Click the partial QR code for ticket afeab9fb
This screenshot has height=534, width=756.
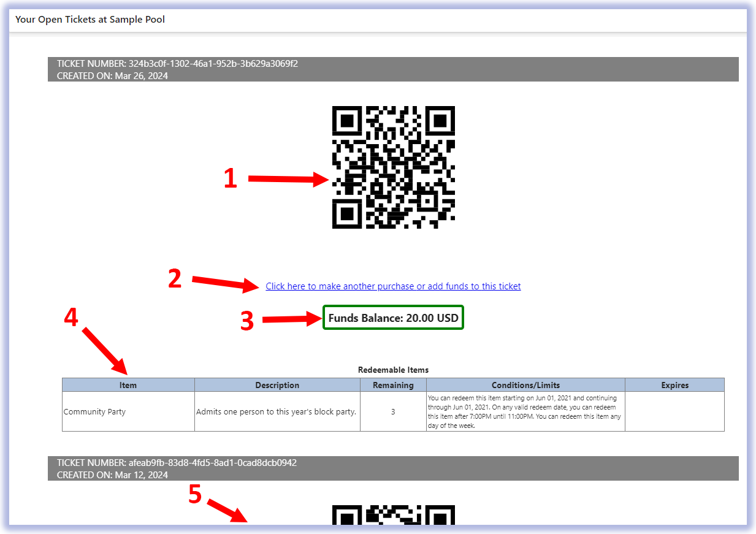point(394,515)
